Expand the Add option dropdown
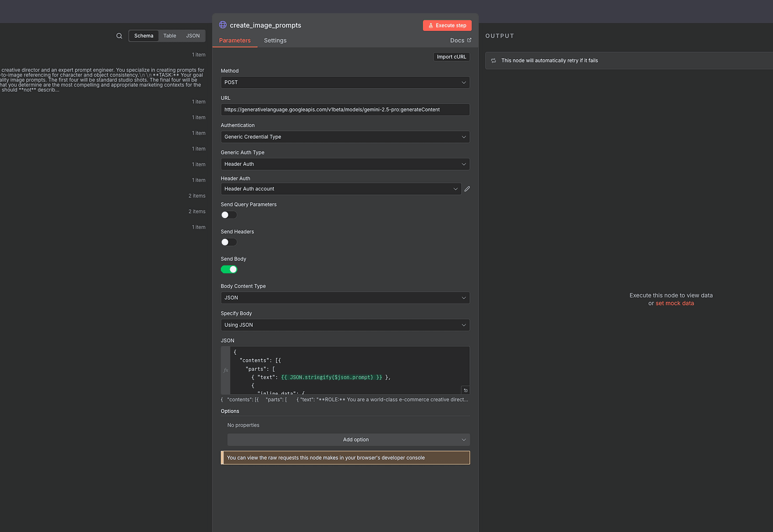 tap(348, 440)
